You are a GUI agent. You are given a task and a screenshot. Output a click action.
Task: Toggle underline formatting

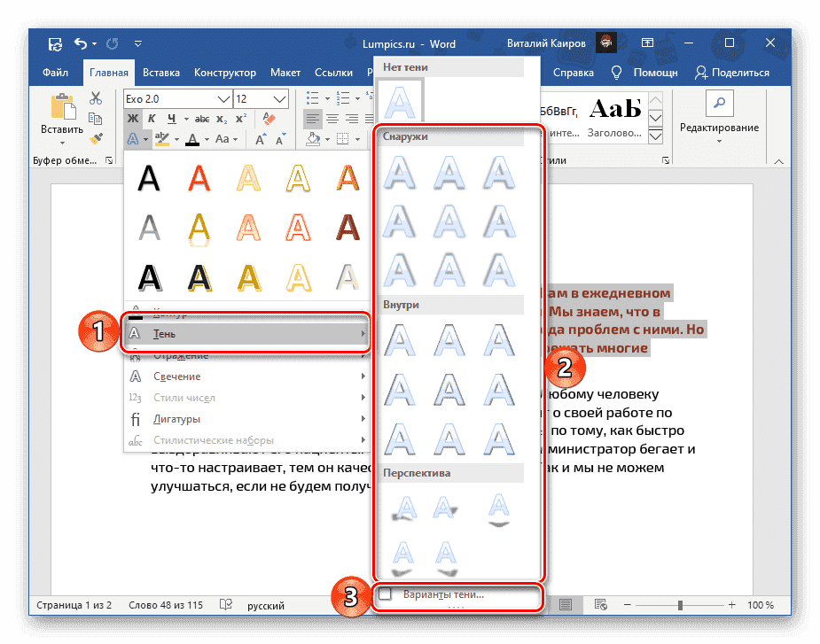[x=171, y=118]
